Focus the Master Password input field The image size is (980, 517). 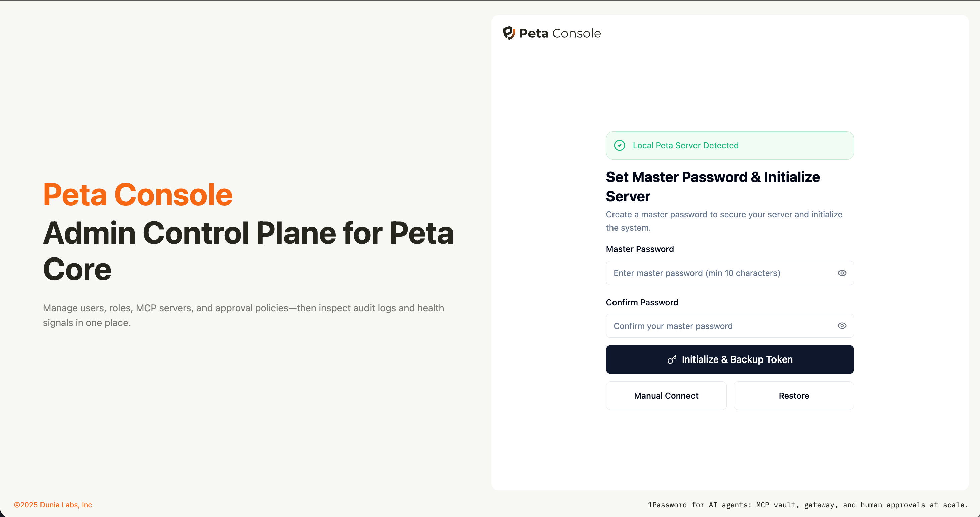coord(719,273)
